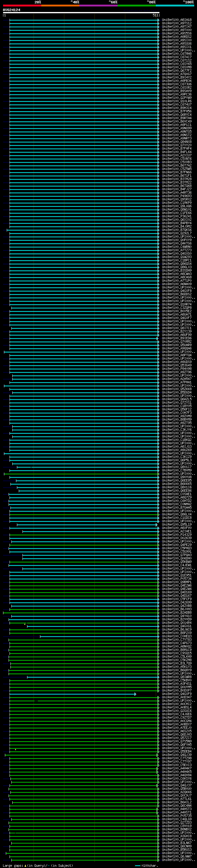
Task: Click the UniRef100_Q80117 hit label
Action: pyautogui.click(x=177, y=467)
